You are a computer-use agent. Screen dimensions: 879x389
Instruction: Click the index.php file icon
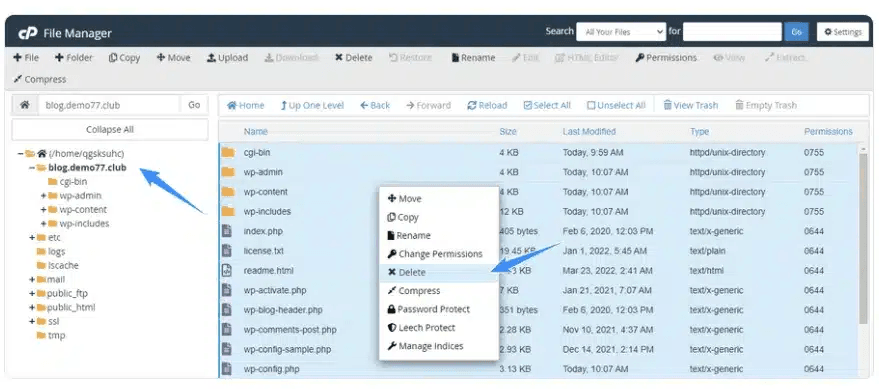(x=227, y=231)
